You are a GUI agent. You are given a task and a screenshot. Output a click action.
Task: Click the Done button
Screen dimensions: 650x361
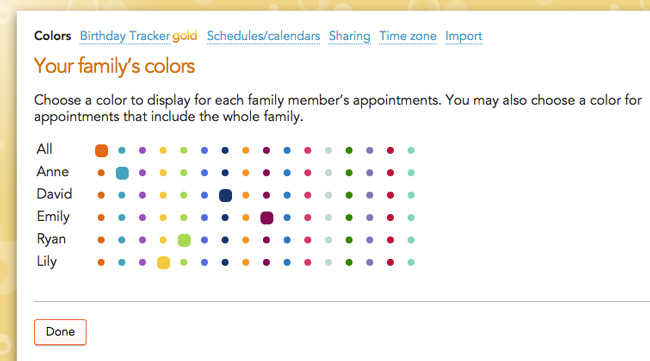pos(60,332)
